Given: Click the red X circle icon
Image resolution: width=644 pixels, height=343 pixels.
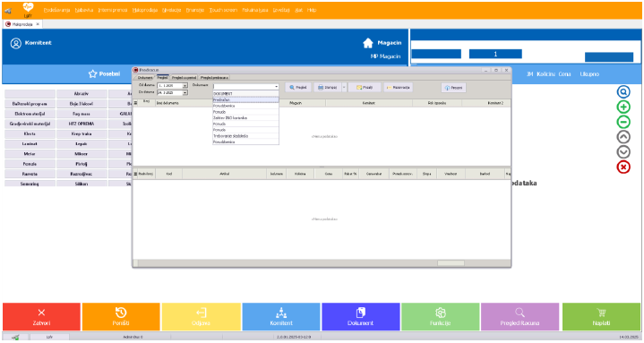Looking at the screenshot, I should 623,167.
